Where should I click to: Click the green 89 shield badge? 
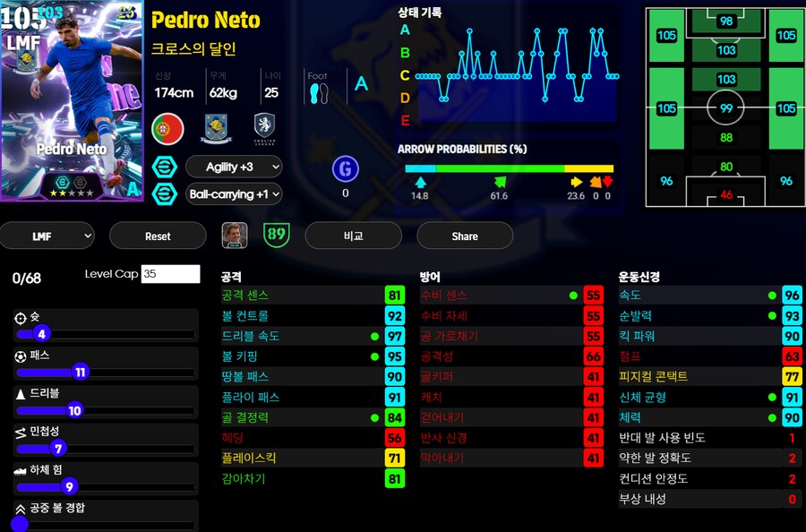tap(276, 236)
